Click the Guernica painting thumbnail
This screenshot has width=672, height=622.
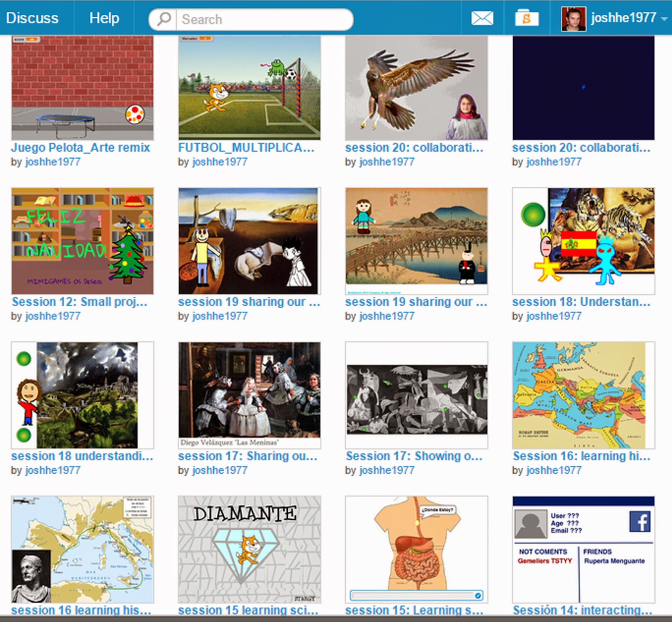pyautogui.click(x=416, y=395)
